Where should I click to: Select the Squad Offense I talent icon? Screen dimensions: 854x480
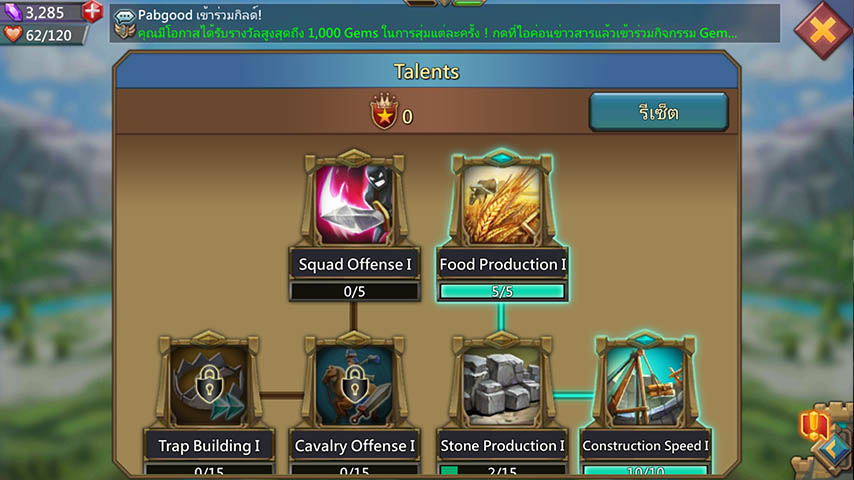tap(354, 203)
